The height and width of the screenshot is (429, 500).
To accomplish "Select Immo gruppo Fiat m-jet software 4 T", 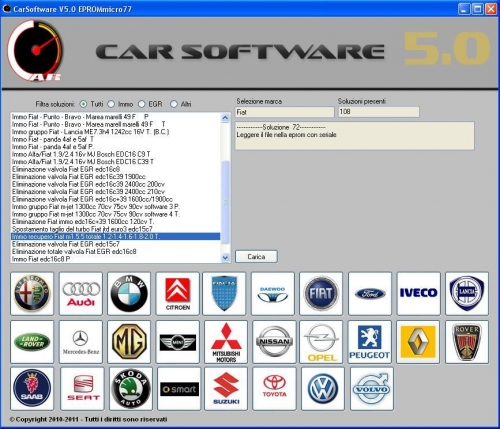I will 115,214.
